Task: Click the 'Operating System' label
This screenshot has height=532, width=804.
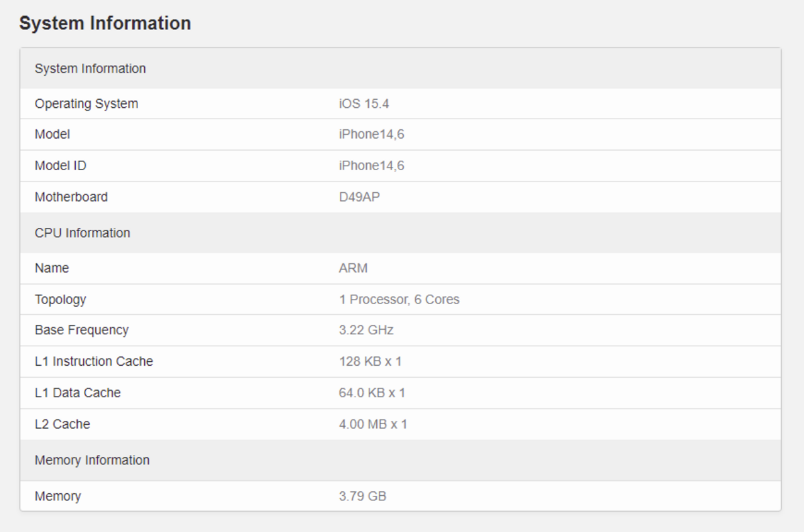Action: coord(86,104)
